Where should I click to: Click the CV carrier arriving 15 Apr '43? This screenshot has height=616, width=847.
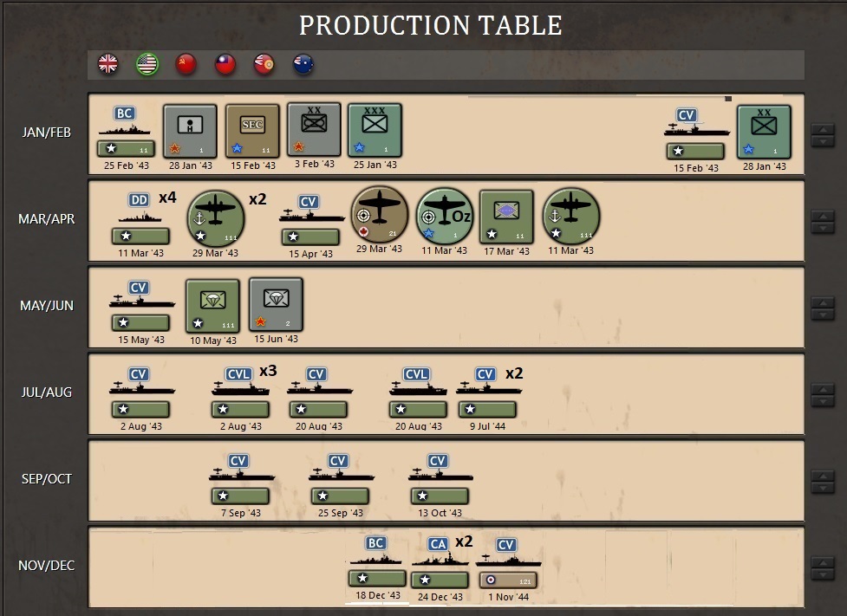pyautogui.click(x=310, y=219)
